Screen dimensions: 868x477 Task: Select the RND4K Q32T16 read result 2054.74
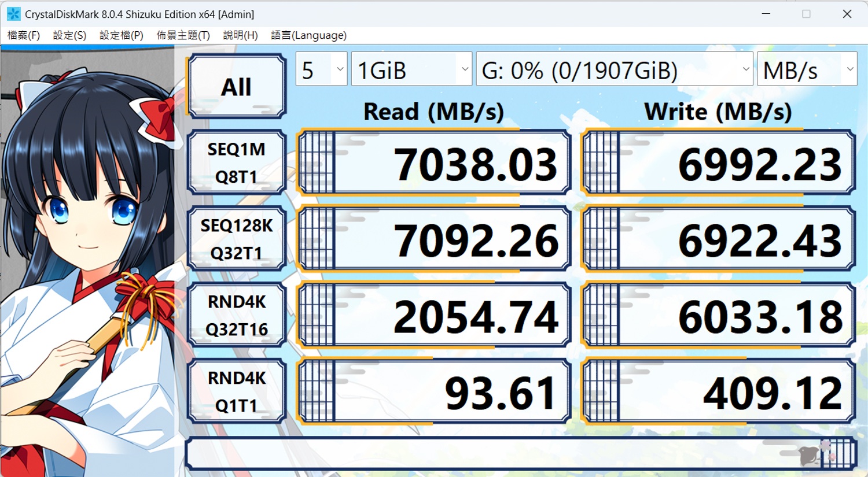pyautogui.click(x=433, y=316)
